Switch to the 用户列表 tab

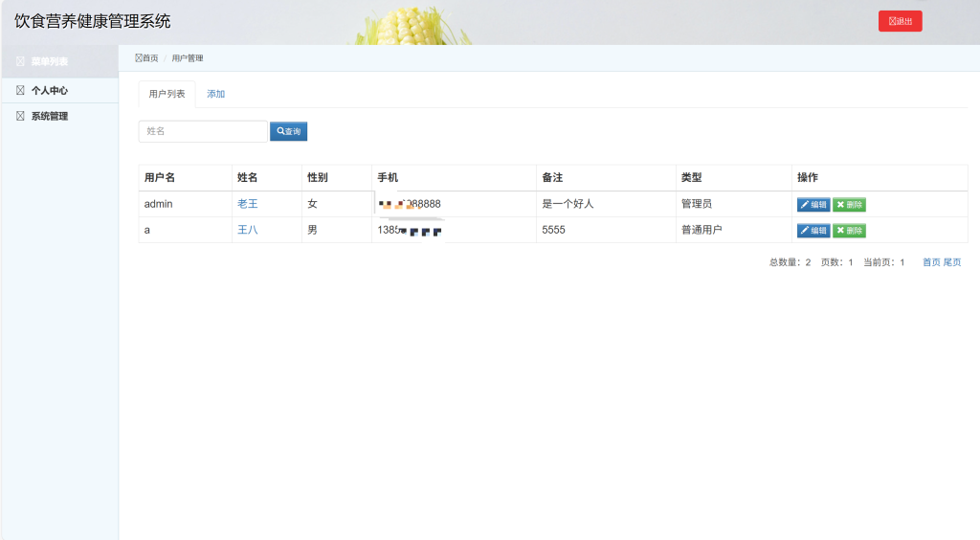[167, 94]
